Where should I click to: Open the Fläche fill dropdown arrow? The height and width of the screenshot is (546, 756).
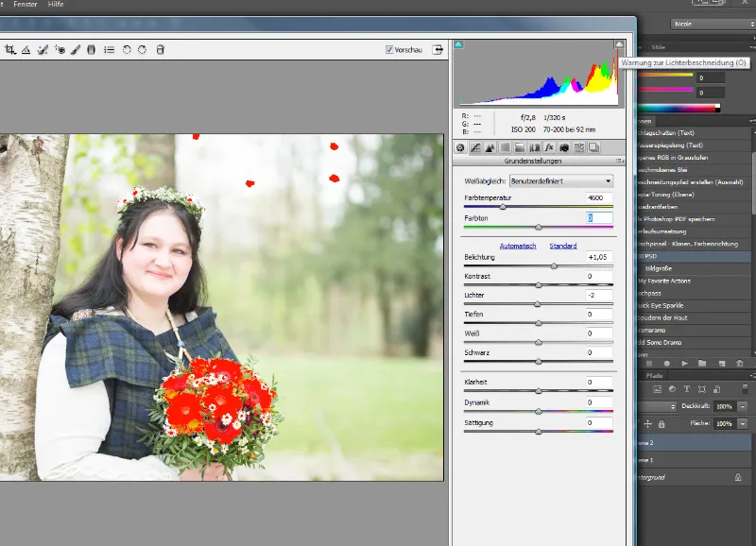pyautogui.click(x=742, y=424)
